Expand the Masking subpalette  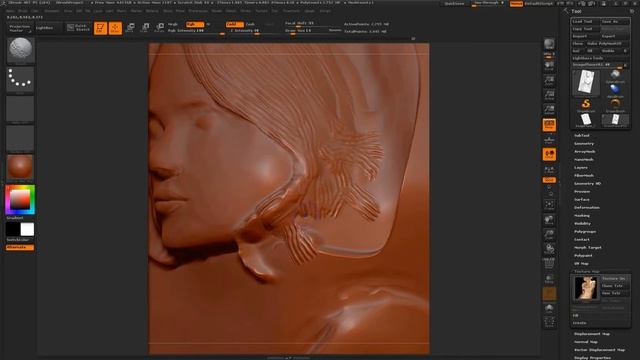582,216
